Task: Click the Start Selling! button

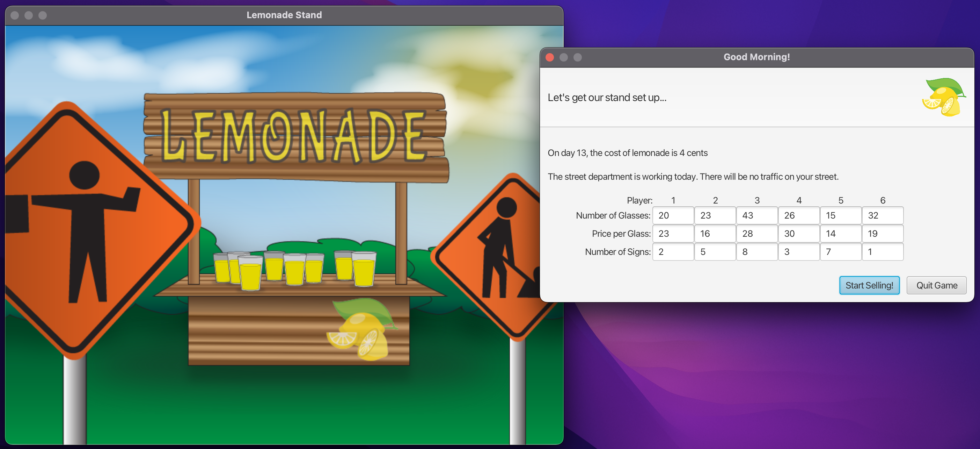Action: tap(869, 285)
